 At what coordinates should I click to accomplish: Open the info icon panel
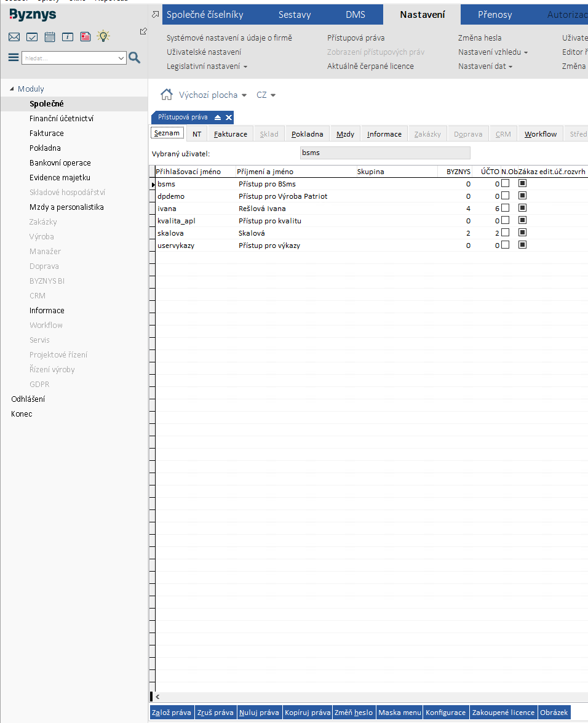(68, 37)
